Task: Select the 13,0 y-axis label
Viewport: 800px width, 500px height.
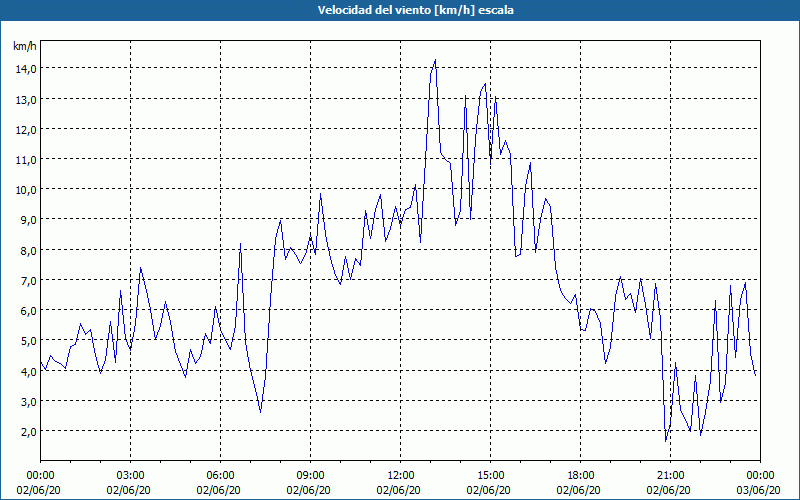Action: click(x=26, y=99)
